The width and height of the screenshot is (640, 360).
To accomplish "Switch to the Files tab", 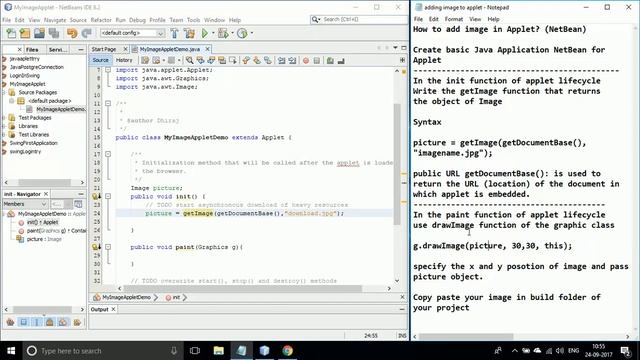I will (x=32, y=49).
